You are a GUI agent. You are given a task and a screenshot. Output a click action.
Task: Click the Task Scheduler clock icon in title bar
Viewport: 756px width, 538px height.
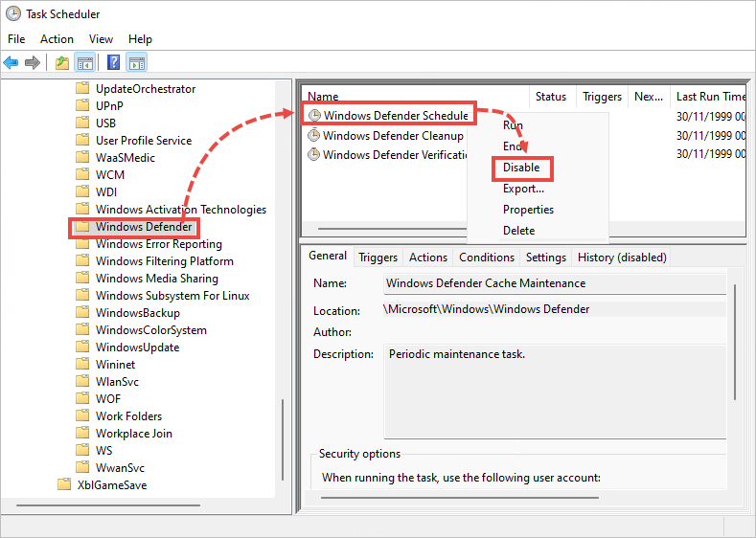[x=13, y=13]
